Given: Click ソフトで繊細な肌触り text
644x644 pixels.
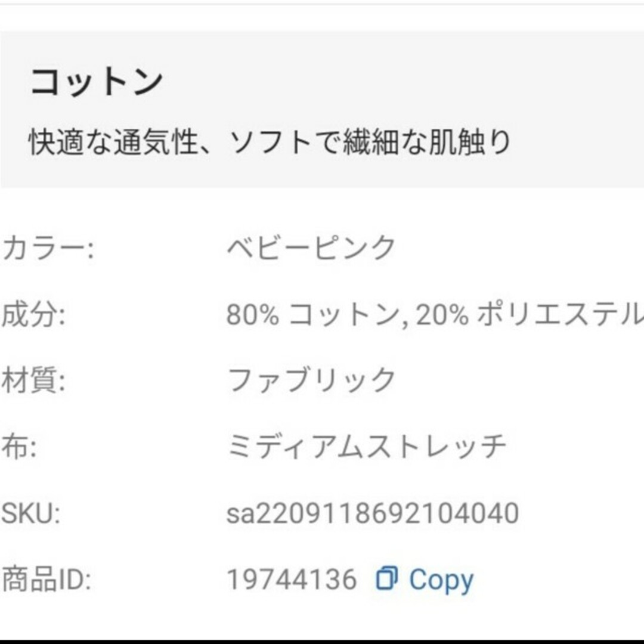Looking at the screenshot, I should pyautogui.click(x=370, y=142).
